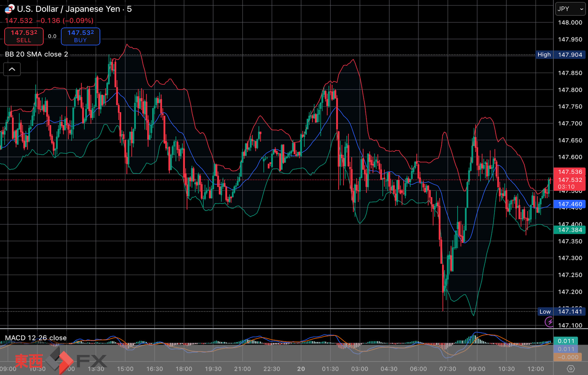Click the date marker 20 on time axis
The height and width of the screenshot is (375, 588).
[301, 369]
